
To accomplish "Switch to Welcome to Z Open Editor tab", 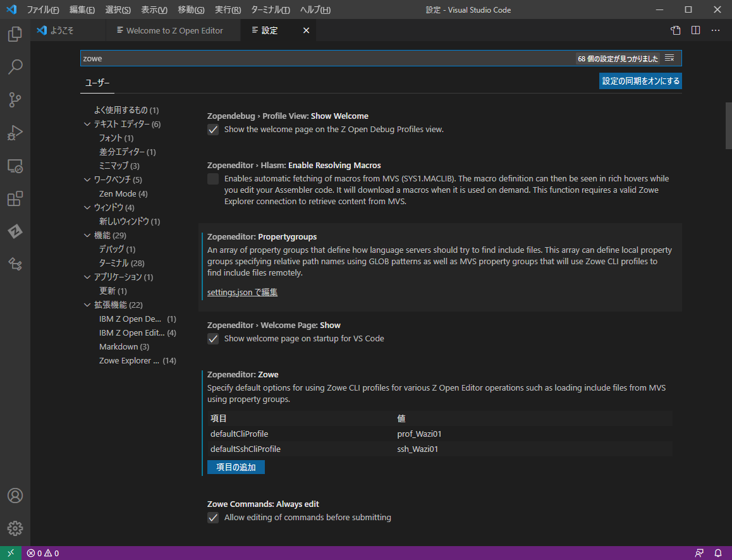I will [173, 30].
